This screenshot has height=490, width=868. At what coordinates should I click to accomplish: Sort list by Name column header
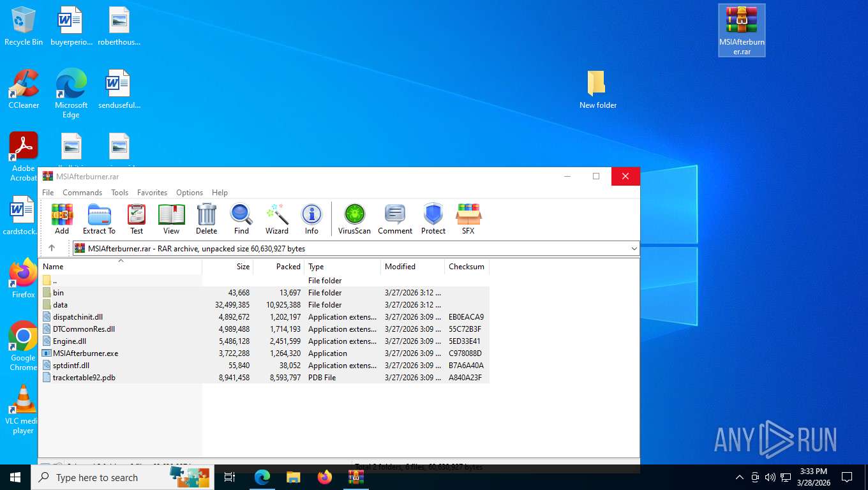coord(121,267)
